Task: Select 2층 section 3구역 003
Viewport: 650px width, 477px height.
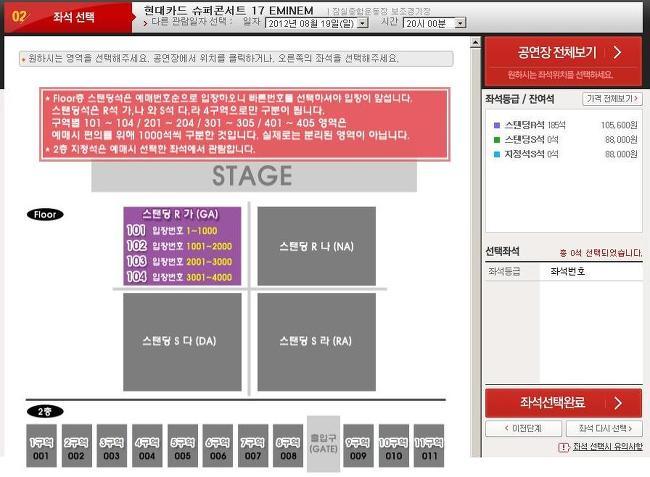Action: click(x=112, y=446)
